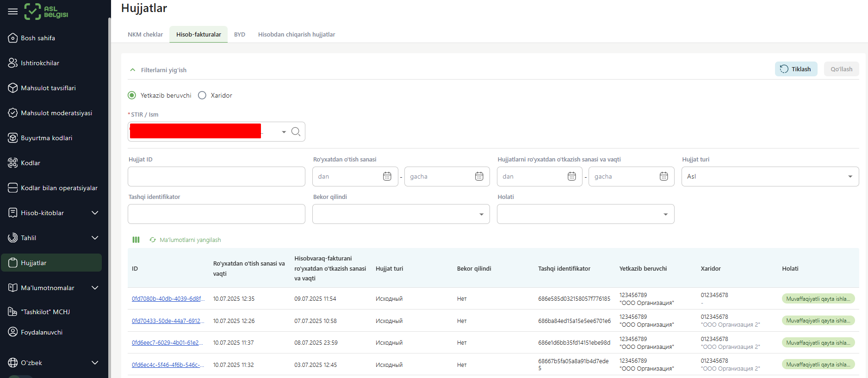The image size is (868, 378).
Task: Open document link 0fd7080b-40db-4039-6d8f
Action: (x=168, y=299)
